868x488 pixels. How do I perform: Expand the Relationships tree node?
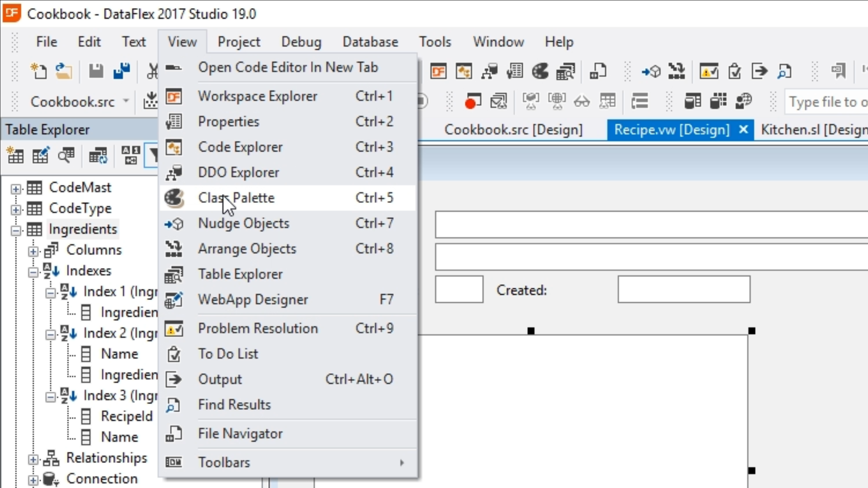click(x=33, y=460)
